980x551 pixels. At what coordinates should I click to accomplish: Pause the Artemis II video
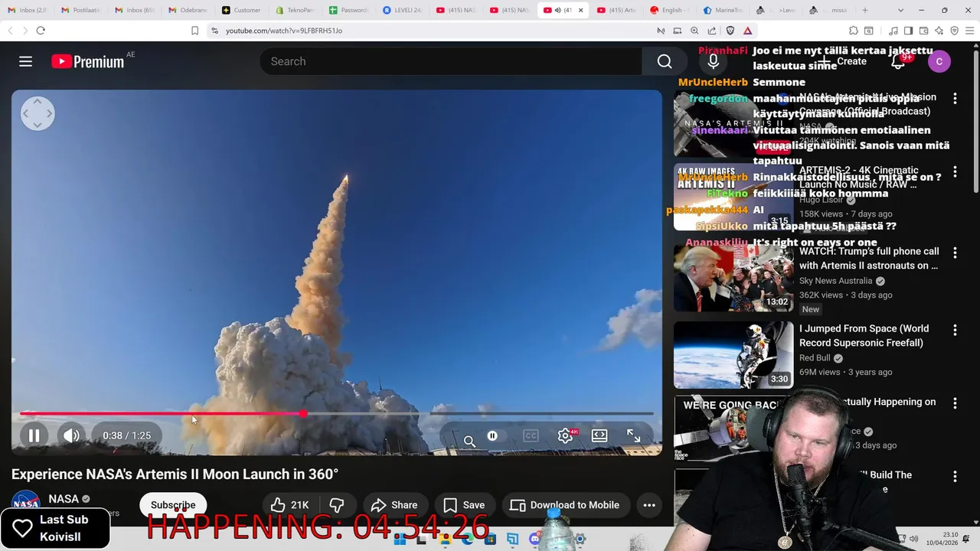point(34,435)
